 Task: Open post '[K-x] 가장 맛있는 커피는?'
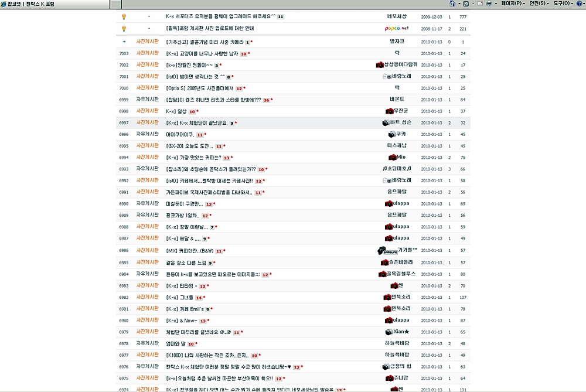point(193,158)
